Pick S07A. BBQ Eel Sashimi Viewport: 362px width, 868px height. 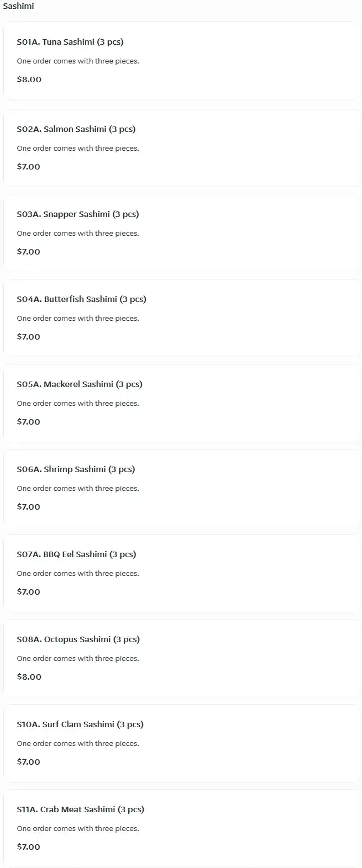(76, 554)
